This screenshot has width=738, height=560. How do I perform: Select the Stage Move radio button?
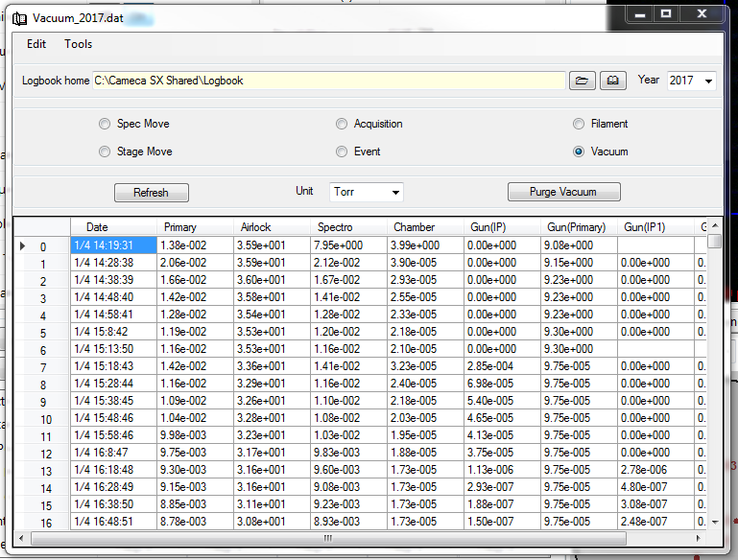tap(105, 152)
